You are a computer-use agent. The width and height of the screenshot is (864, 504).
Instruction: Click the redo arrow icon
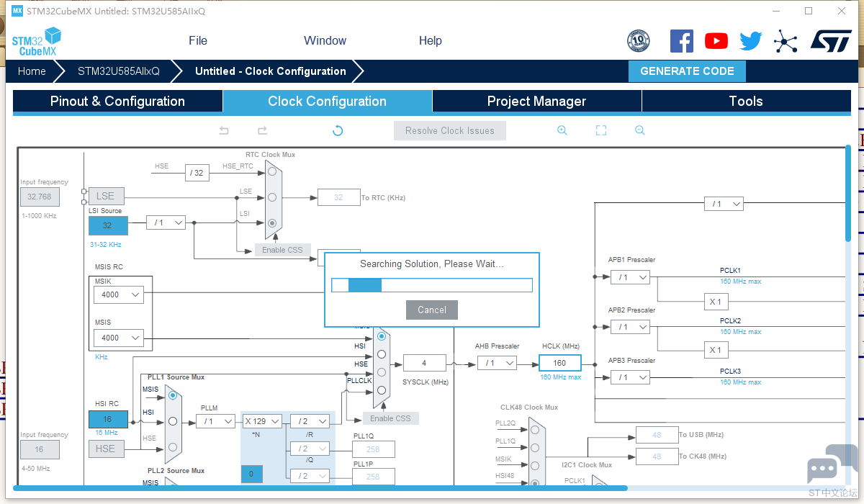pyautogui.click(x=263, y=130)
